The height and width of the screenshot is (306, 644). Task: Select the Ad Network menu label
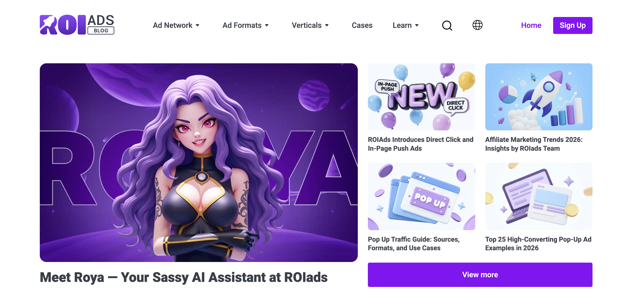(173, 25)
